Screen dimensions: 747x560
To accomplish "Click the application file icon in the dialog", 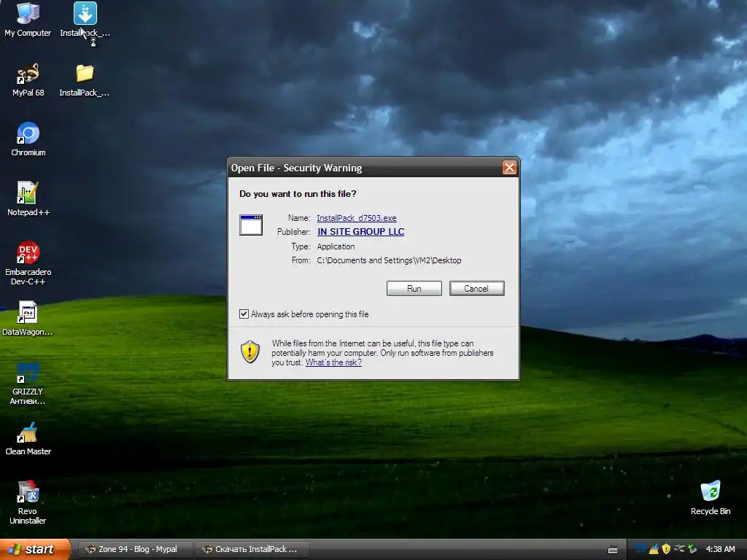I will coord(251,225).
